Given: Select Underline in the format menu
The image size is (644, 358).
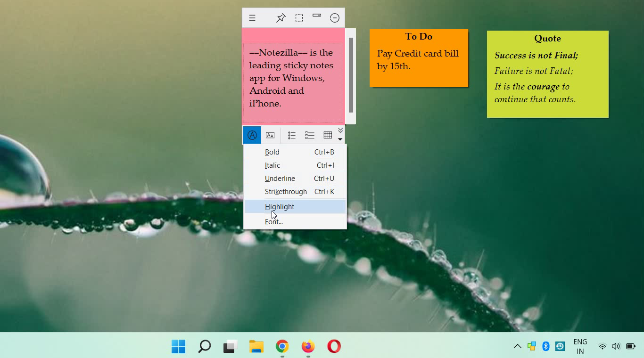Looking at the screenshot, I should point(295,179).
